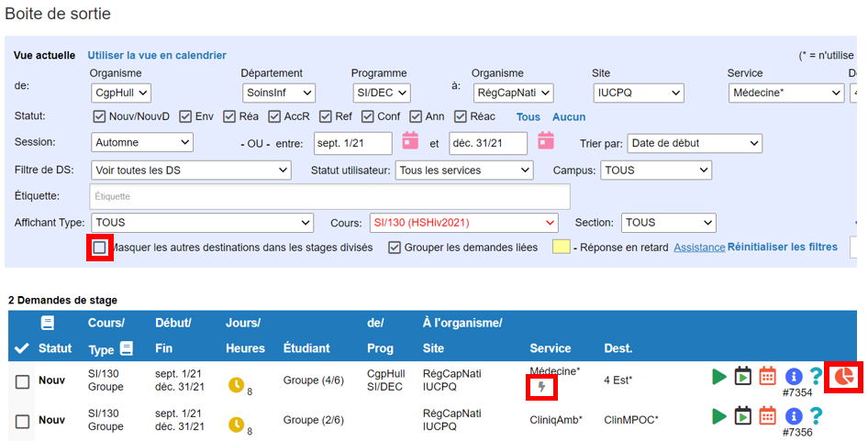Screen dimensions: 868x441
Task: Open the IUCPQ site dropdown
Action: (639, 93)
